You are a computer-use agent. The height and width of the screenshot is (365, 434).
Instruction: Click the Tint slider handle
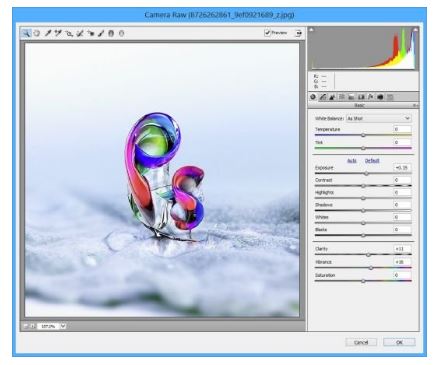[363, 148]
